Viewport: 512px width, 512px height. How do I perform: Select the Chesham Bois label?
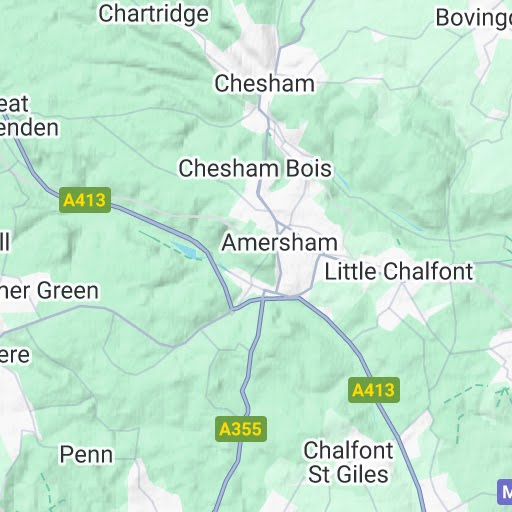(255, 168)
